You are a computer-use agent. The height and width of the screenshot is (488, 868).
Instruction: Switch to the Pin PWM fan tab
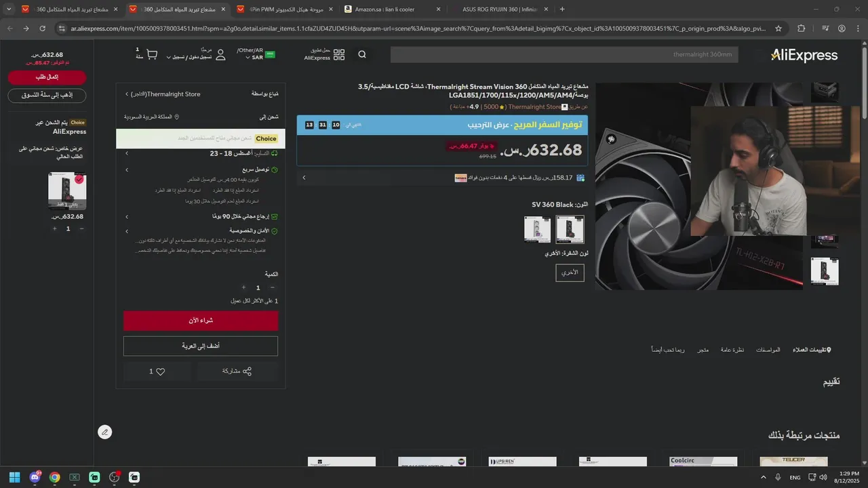(x=285, y=9)
